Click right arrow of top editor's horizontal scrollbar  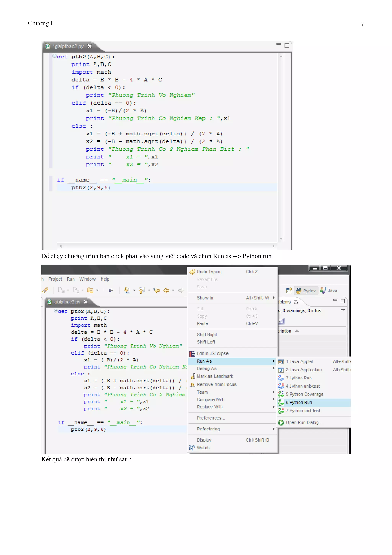274,246
